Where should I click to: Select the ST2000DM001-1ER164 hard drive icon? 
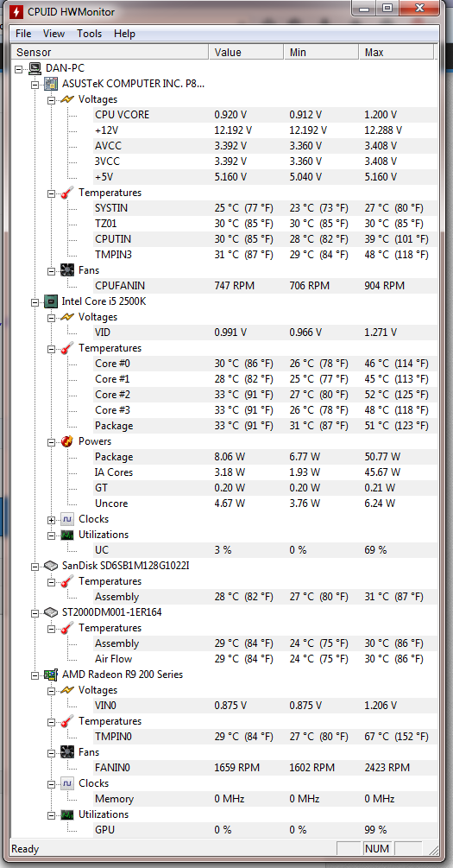(x=51, y=612)
